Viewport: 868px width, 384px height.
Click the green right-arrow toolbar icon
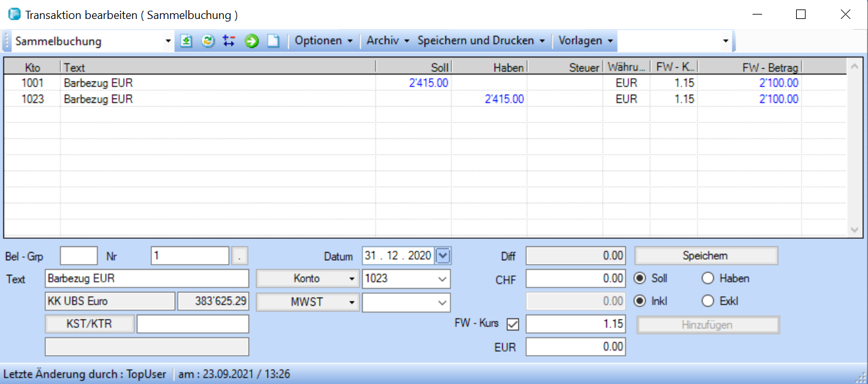(252, 41)
